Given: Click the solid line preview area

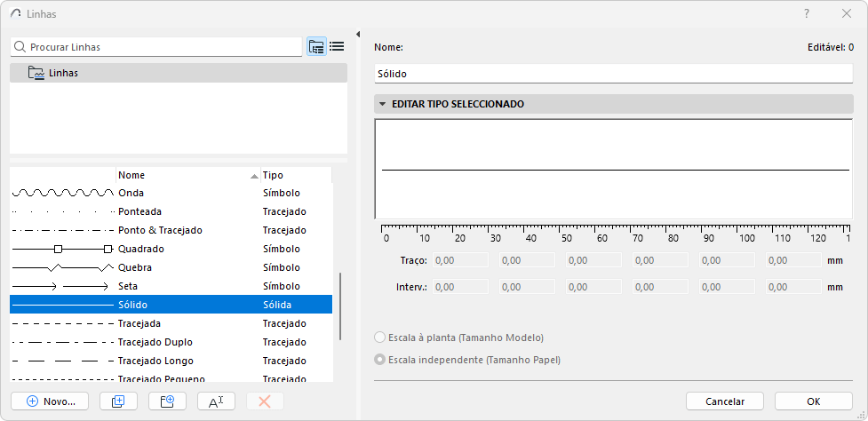Looking at the screenshot, I should pyautogui.click(x=613, y=170).
